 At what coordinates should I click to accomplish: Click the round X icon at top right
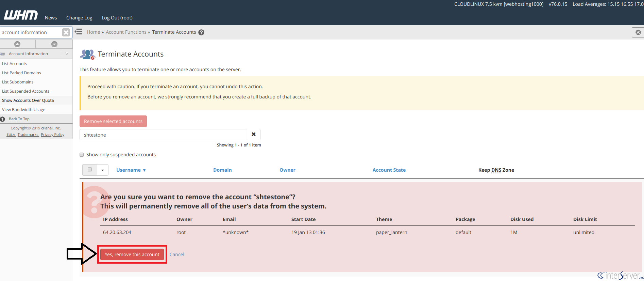(638, 32)
